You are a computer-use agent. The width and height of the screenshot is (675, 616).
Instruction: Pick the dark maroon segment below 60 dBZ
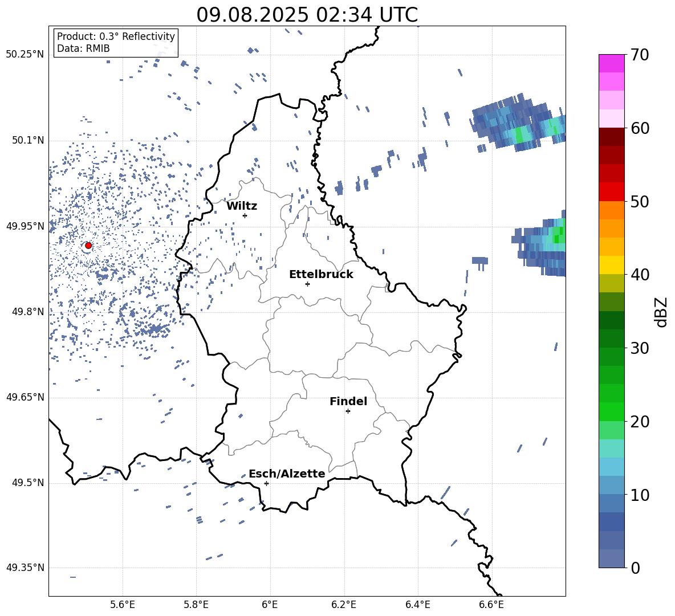pyautogui.click(x=611, y=137)
